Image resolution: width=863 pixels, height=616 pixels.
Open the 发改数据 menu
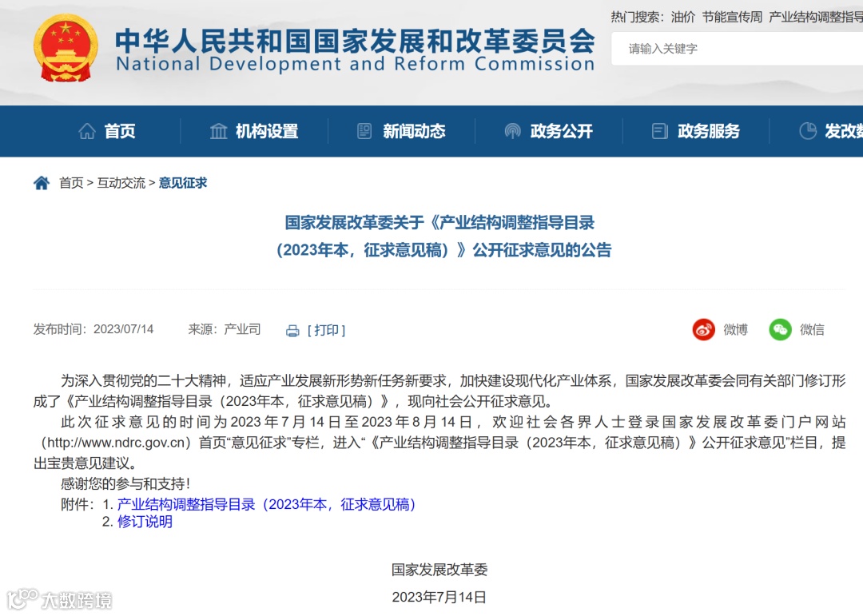844,131
